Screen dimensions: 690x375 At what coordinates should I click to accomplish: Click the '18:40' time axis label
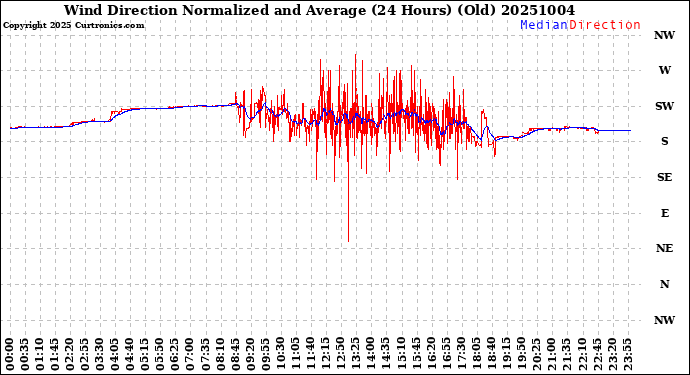point(491,355)
